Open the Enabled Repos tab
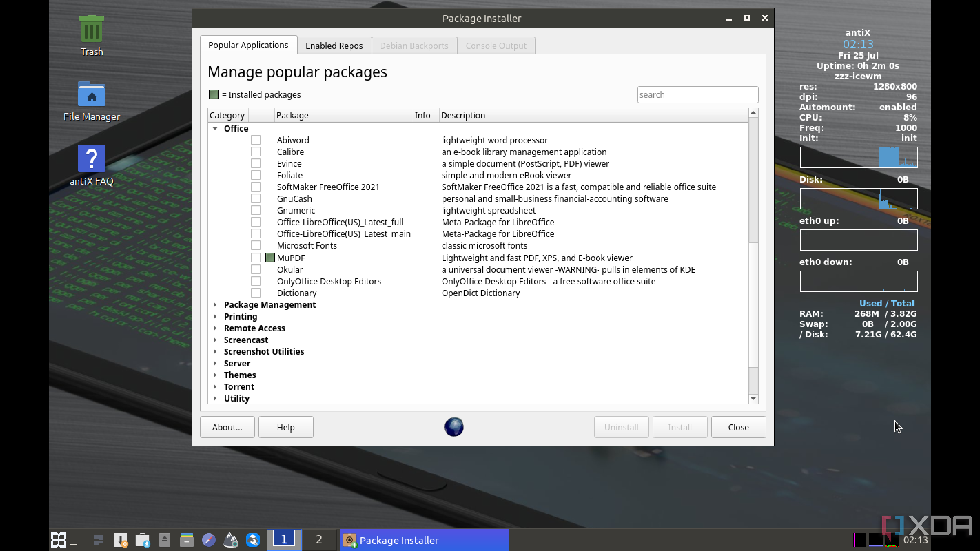Image resolution: width=980 pixels, height=551 pixels. pos(334,46)
